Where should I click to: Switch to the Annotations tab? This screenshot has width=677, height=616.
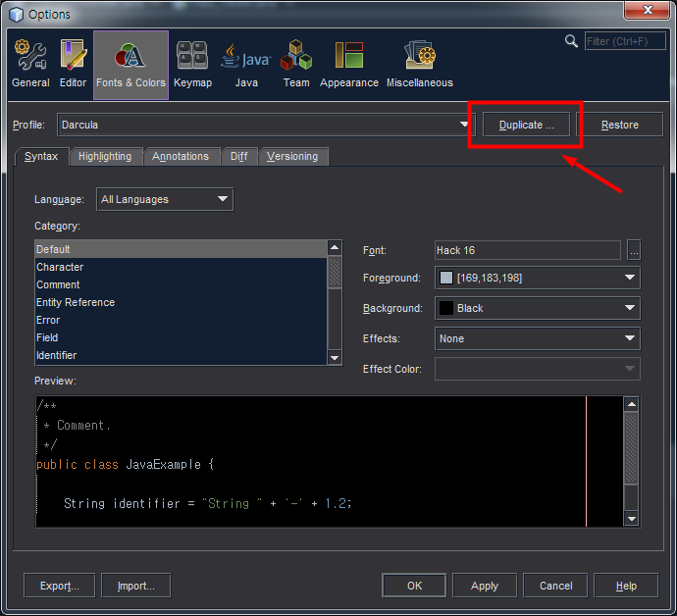pos(181,156)
